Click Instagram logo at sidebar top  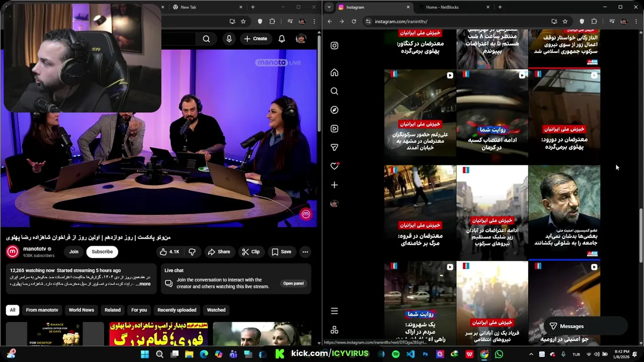pyautogui.click(x=335, y=45)
